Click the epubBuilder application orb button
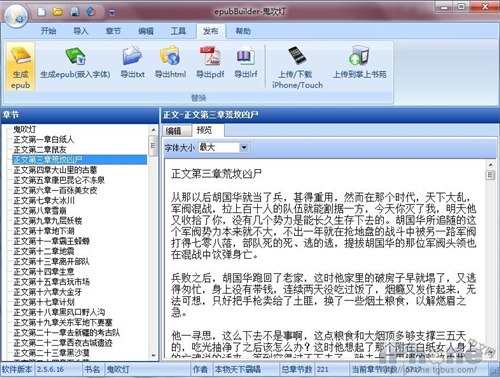The height and width of the screenshot is (378, 500). point(15,15)
